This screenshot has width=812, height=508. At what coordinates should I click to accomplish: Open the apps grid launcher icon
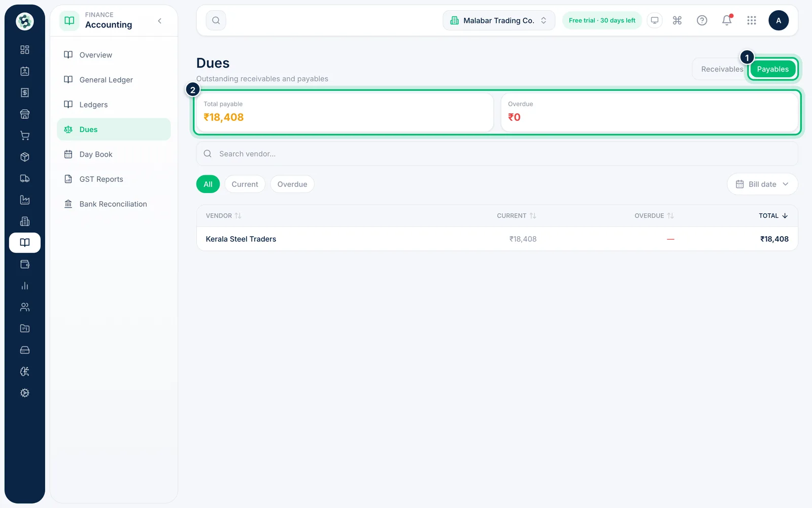click(752, 20)
